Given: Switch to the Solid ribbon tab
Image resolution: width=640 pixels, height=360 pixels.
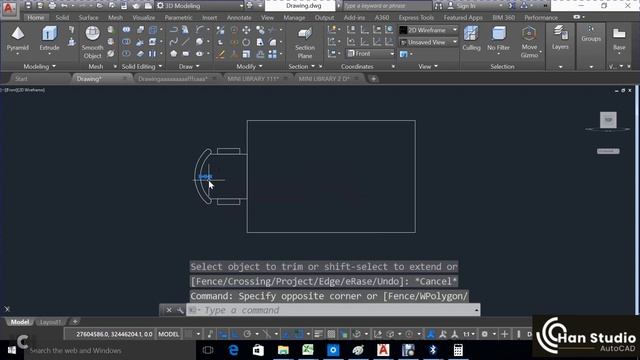Looking at the screenshot, I should click(62, 18).
